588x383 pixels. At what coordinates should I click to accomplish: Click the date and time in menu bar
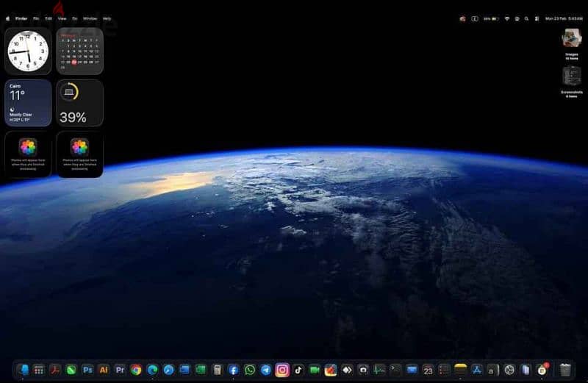point(564,18)
